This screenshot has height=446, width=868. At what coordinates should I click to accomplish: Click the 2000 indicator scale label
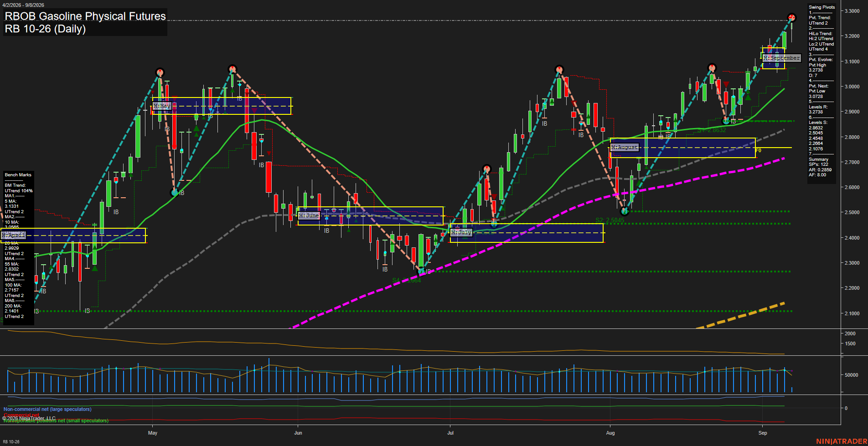(850, 334)
